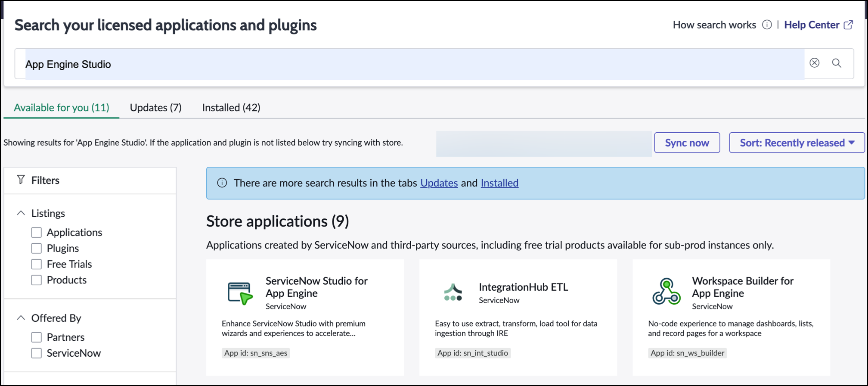Collapse the Offered By filter section

[x=21, y=318]
